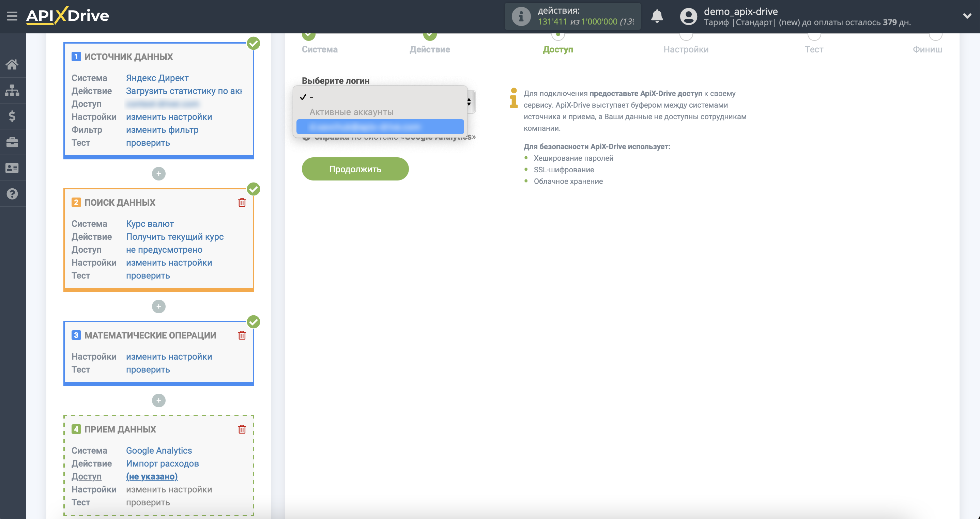Open the Яндекс Директ system link
Viewport: 980px width, 519px height.
pyautogui.click(x=157, y=78)
